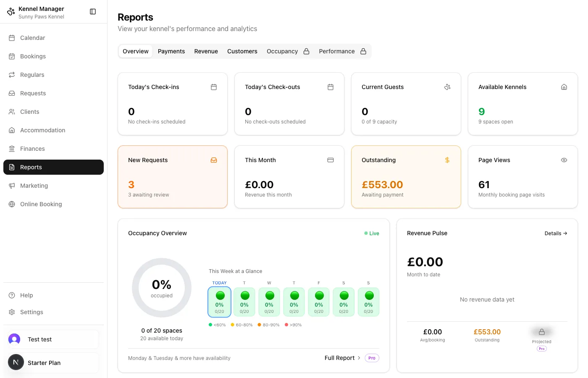Click the dollar icon on Outstanding card

click(447, 160)
